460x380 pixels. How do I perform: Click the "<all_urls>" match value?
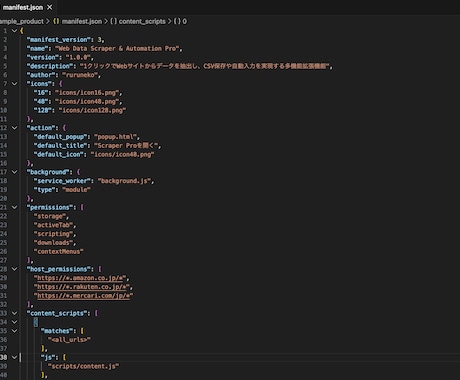tap(69, 340)
